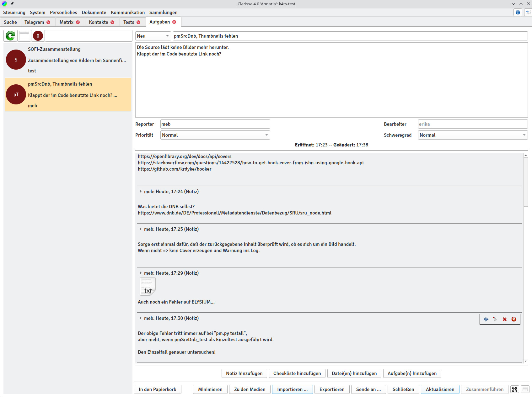This screenshot has width=532, height=397.
Task: Click the Aktualisieren button
Action: [x=440, y=389]
